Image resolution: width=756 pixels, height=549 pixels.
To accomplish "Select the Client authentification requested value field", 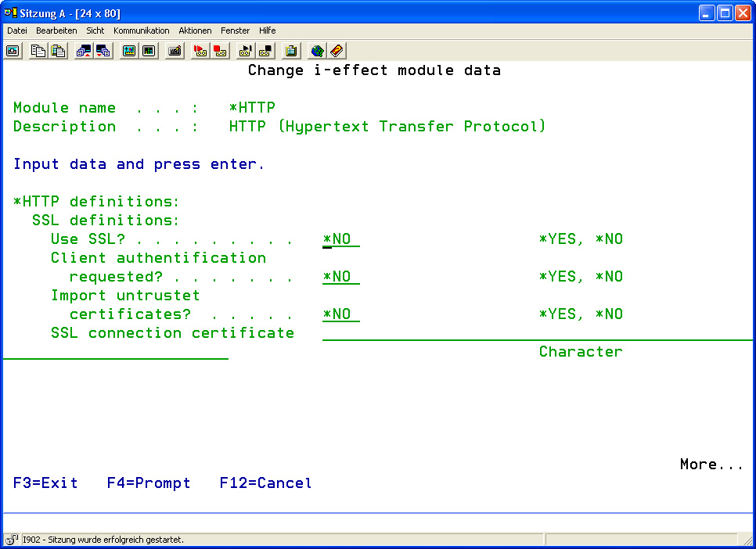I will pyautogui.click(x=340, y=277).
